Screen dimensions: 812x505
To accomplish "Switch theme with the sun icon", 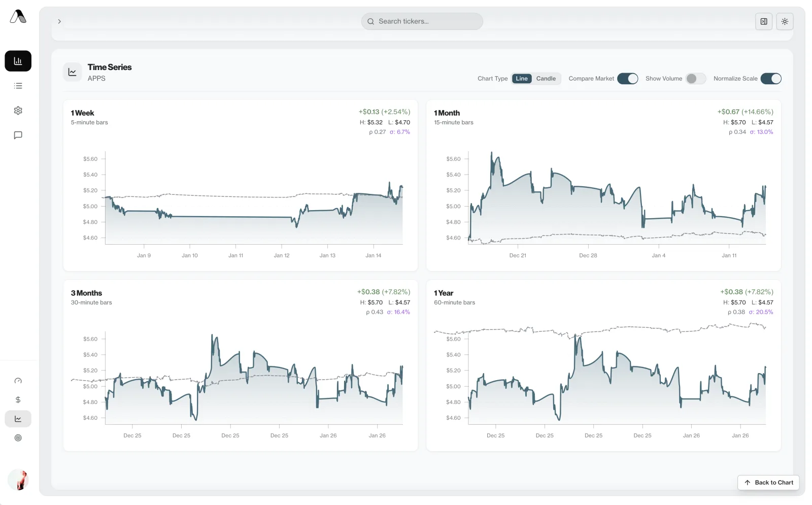I will tap(785, 21).
